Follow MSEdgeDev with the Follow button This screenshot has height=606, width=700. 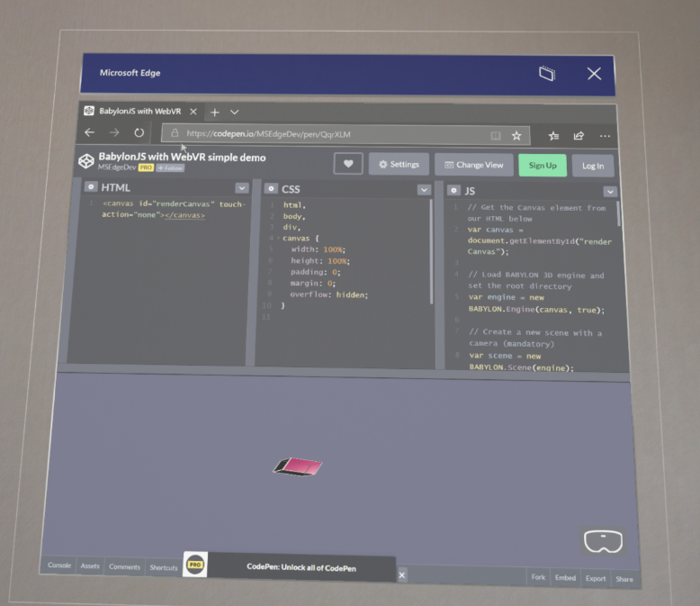point(170,168)
